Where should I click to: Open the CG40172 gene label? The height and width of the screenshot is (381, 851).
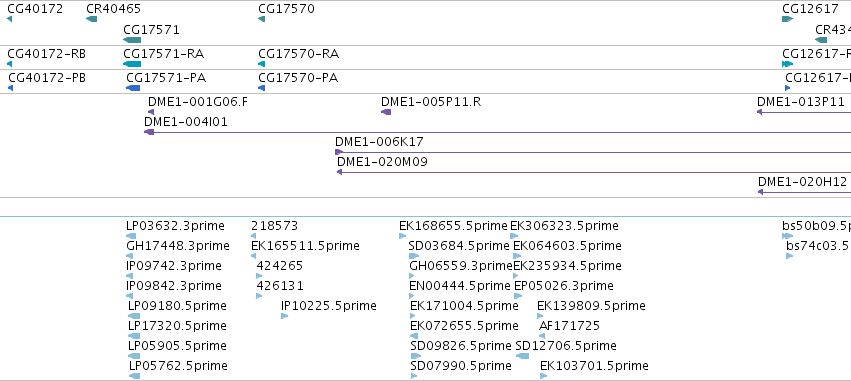[35, 9]
